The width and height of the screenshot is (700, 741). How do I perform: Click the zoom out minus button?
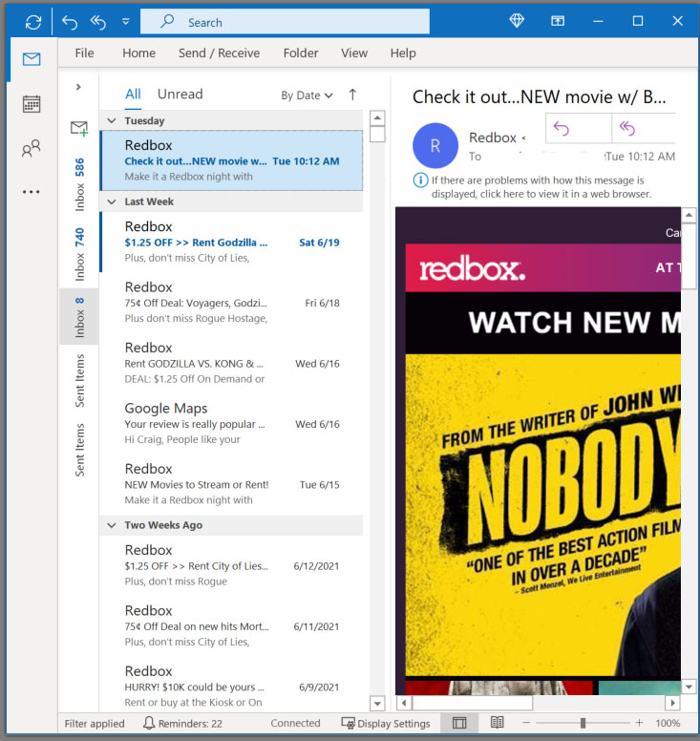tap(526, 723)
